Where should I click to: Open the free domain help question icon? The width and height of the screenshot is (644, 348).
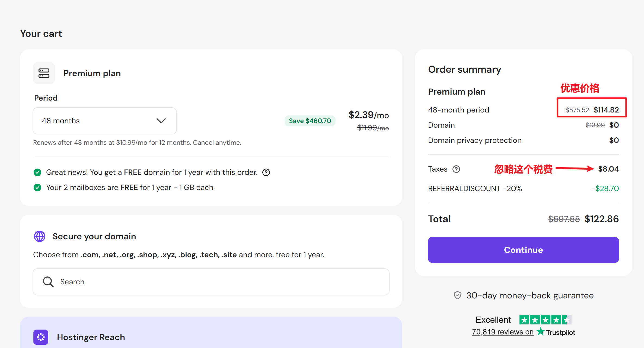point(266,172)
